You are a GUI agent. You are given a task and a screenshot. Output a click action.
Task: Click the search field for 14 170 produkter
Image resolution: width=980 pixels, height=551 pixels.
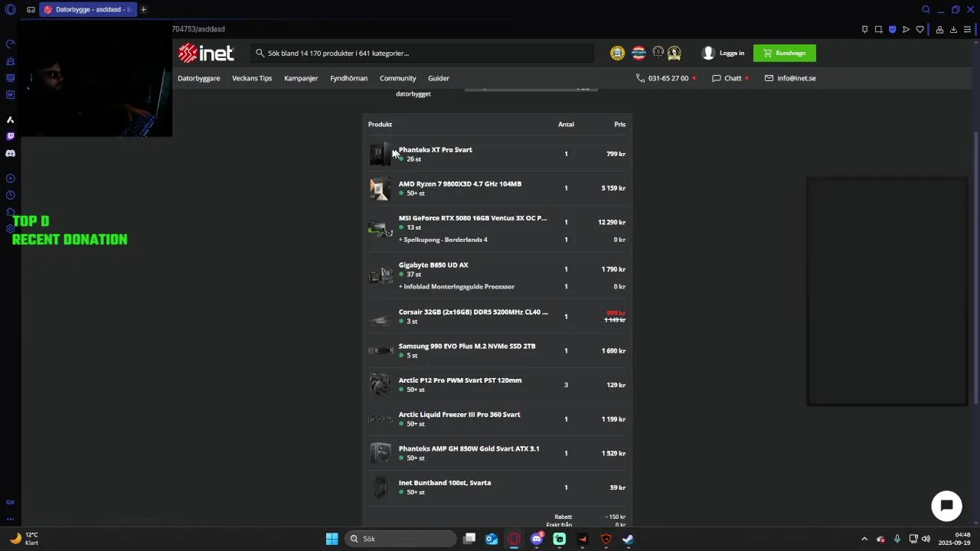(x=422, y=54)
